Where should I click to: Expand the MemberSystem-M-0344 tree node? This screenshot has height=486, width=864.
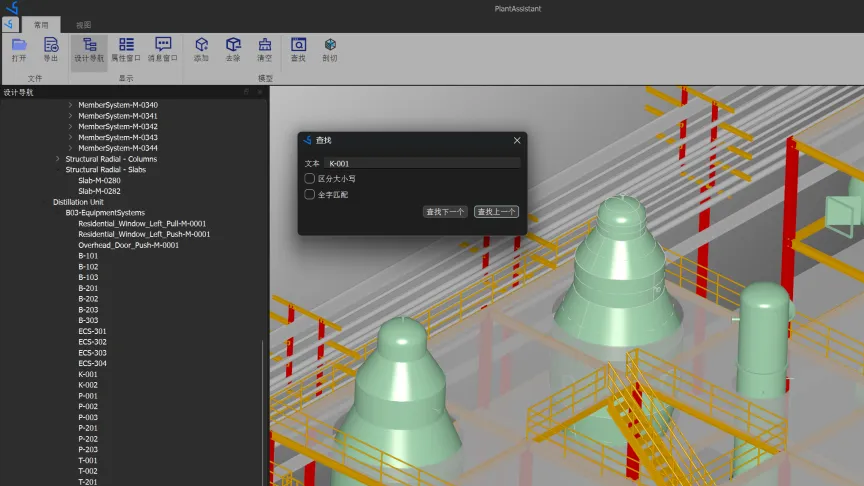tap(70, 148)
